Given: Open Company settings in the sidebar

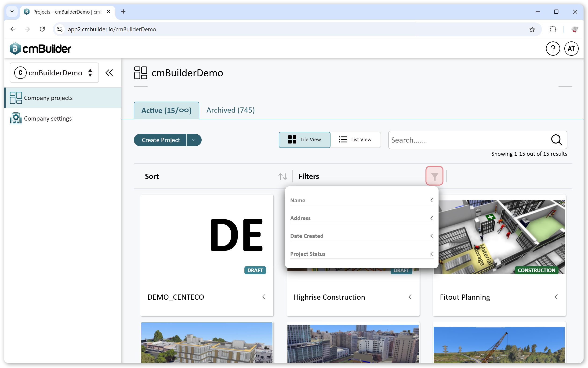Looking at the screenshot, I should 63,118.
